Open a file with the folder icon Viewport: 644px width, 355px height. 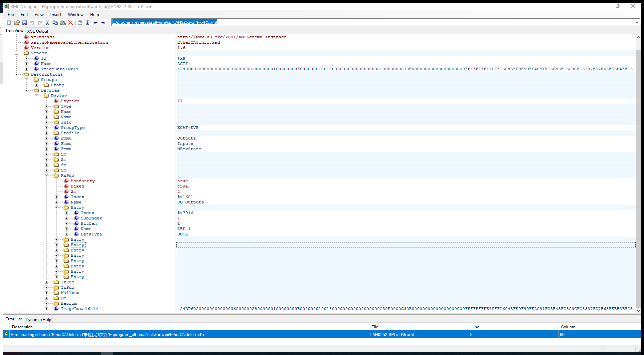[17, 22]
